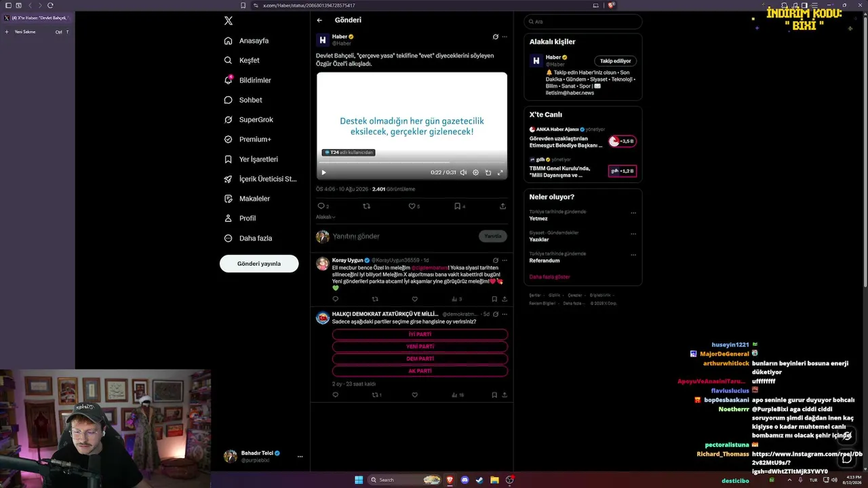Open İçerik Üreticisi Stüdyosu
This screenshot has height=488, width=868.
click(x=260, y=179)
